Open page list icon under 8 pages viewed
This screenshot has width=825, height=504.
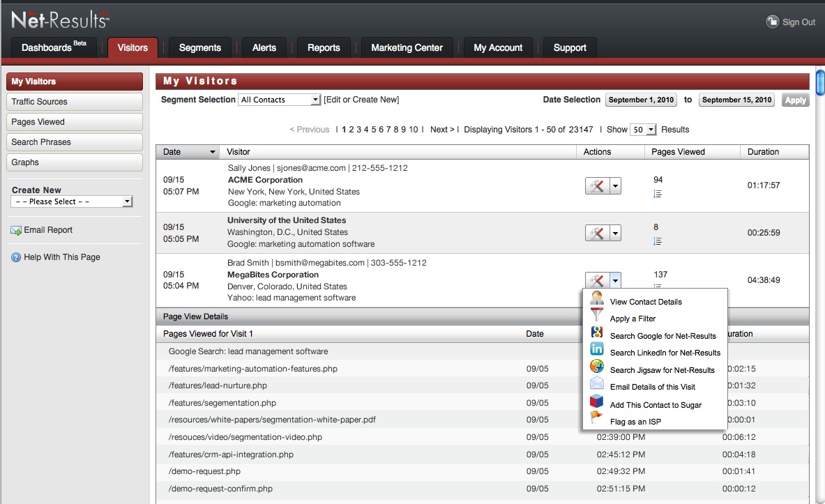657,241
